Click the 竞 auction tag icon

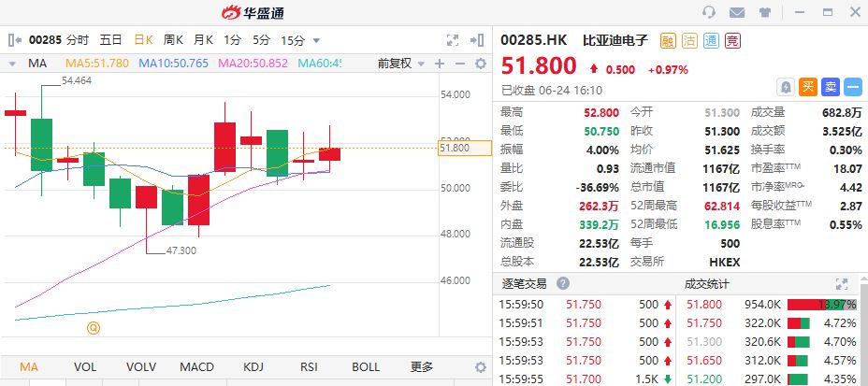point(733,40)
